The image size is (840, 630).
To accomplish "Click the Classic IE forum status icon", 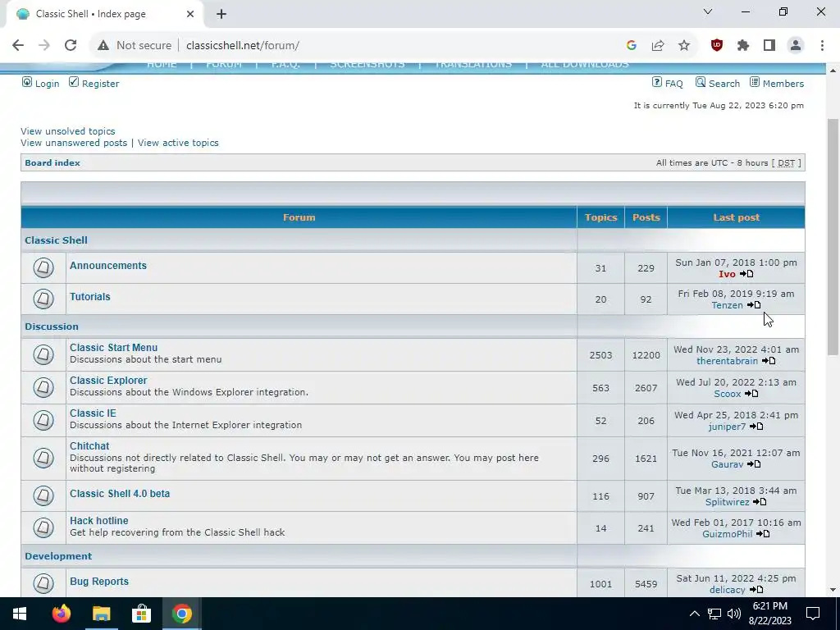I will [x=43, y=419].
